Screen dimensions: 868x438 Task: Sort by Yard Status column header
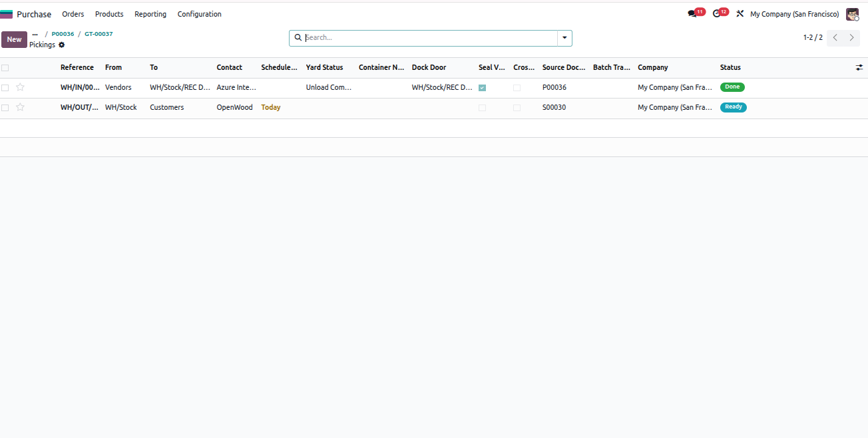click(x=325, y=67)
